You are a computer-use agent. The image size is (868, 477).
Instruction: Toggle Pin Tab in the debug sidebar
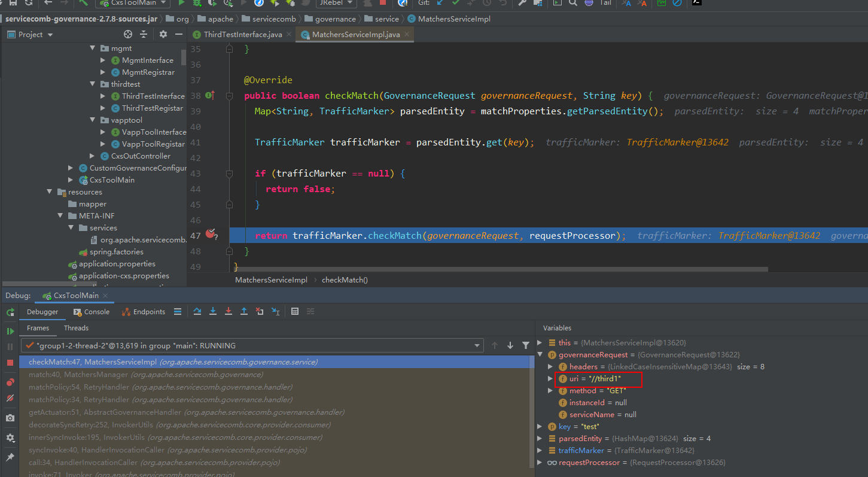point(10,457)
